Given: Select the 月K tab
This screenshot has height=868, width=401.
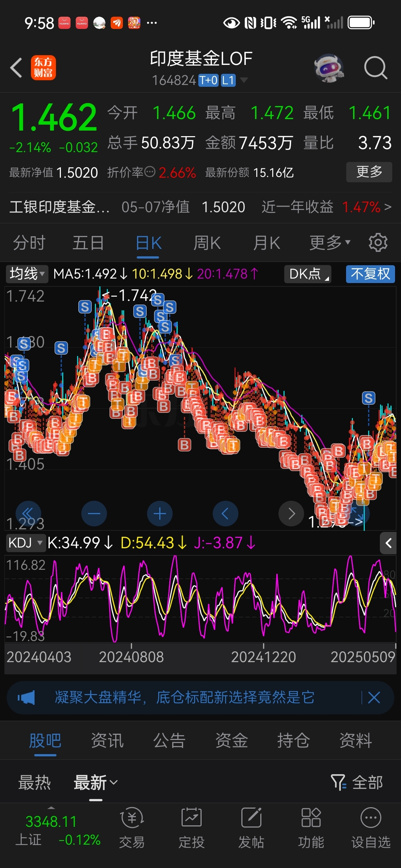Looking at the screenshot, I should click(267, 243).
